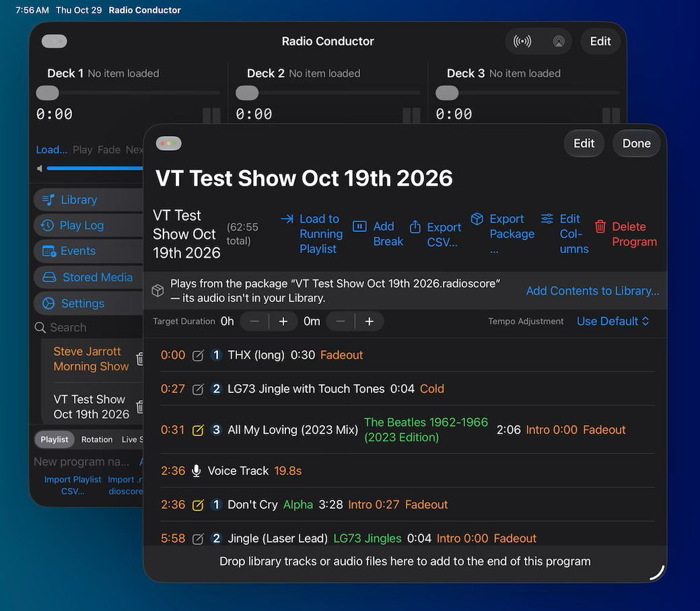Click the Deck 3 position slider
700x611 pixels.
[528, 93]
